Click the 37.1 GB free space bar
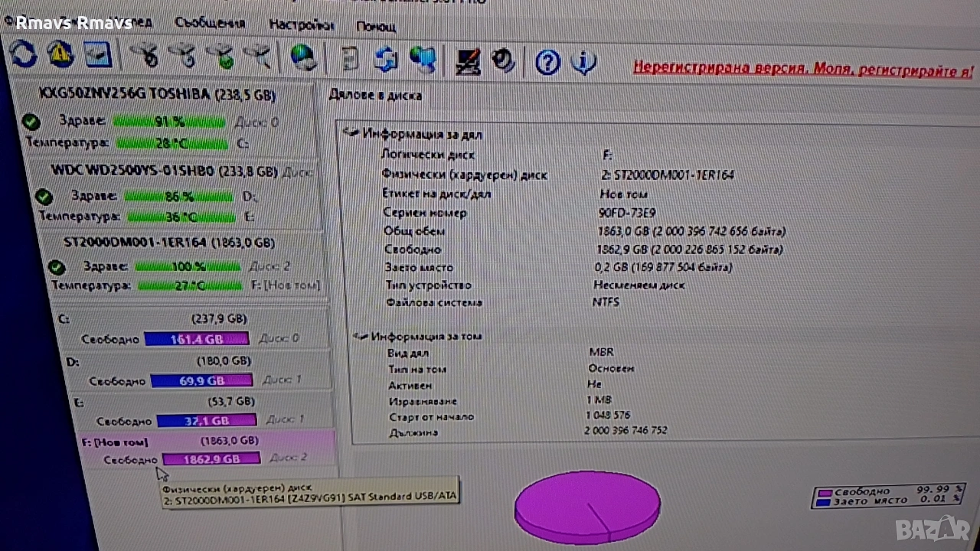Viewport: 980px width, 551px height. click(x=207, y=420)
